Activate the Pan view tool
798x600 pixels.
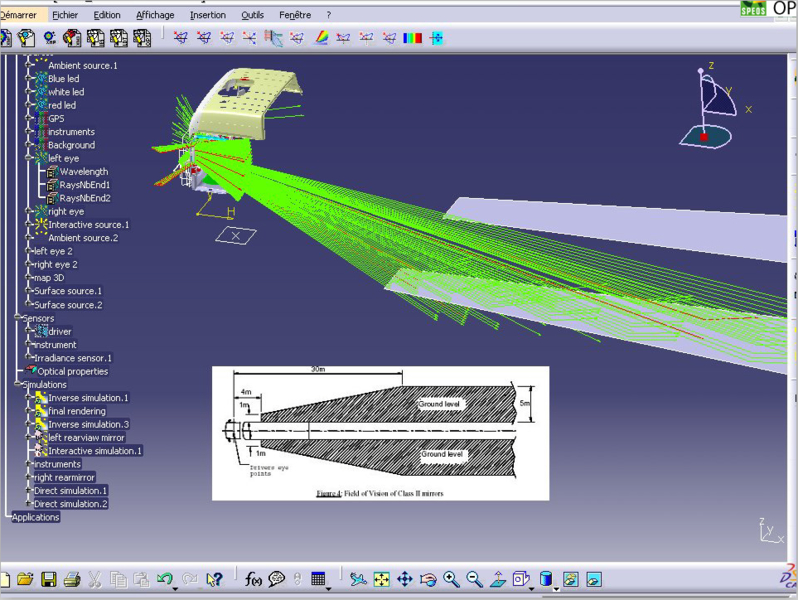click(x=405, y=579)
